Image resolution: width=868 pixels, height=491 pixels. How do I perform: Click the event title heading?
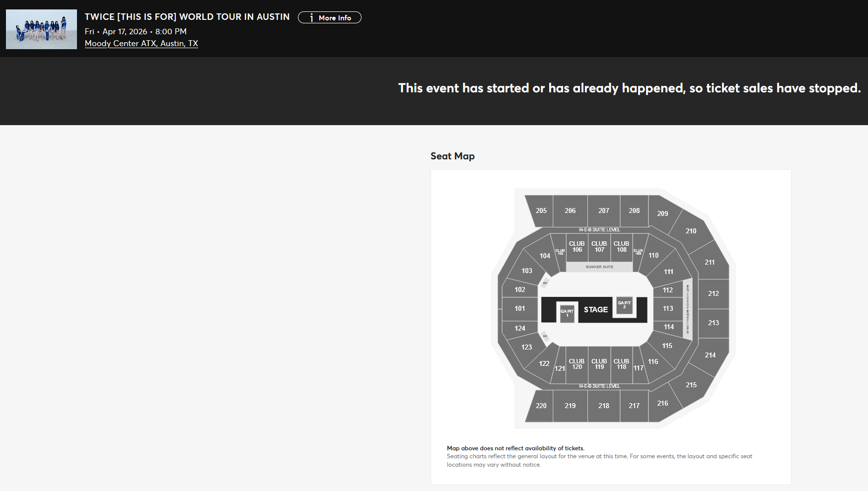point(187,17)
